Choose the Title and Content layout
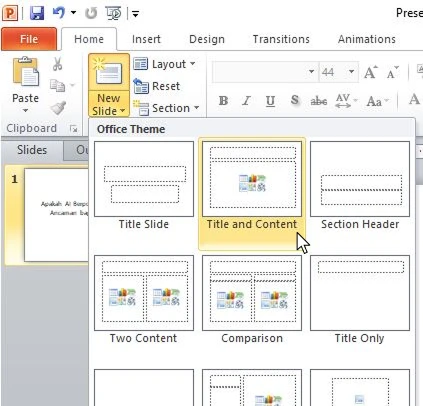 coord(252,193)
